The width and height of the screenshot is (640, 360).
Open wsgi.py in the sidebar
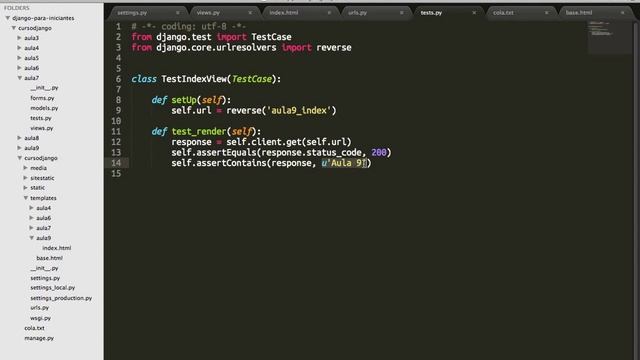point(40,318)
